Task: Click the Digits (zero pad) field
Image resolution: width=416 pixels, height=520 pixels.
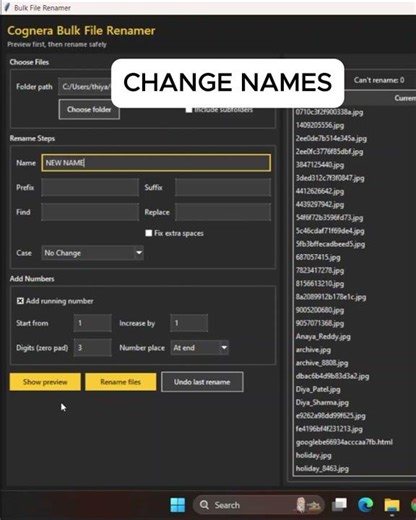Action: pos(93,348)
